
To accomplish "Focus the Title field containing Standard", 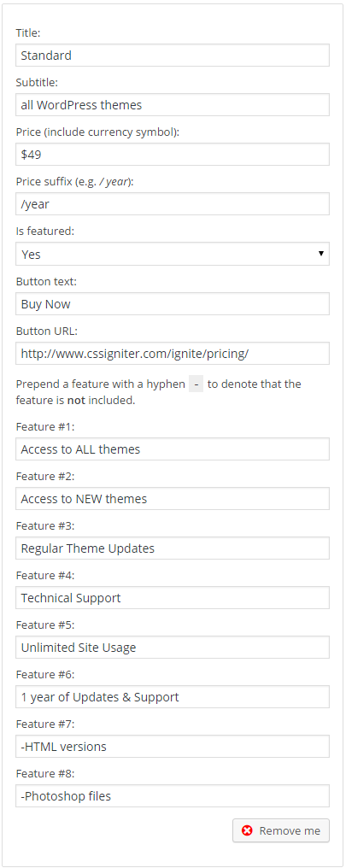I will (x=173, y=56).
